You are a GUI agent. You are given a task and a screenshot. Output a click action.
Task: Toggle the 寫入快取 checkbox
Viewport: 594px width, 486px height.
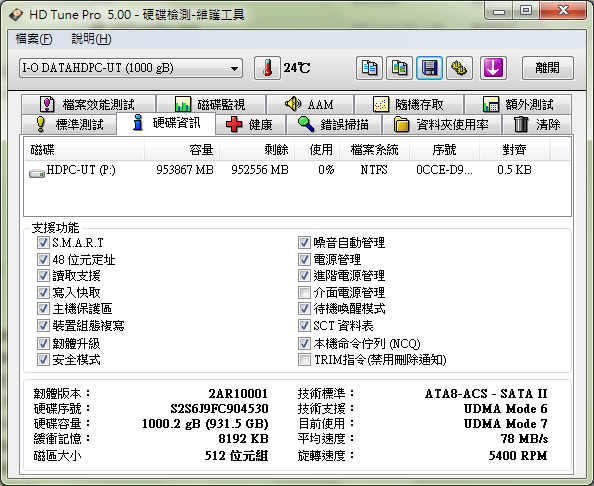[x=43, y=292]
